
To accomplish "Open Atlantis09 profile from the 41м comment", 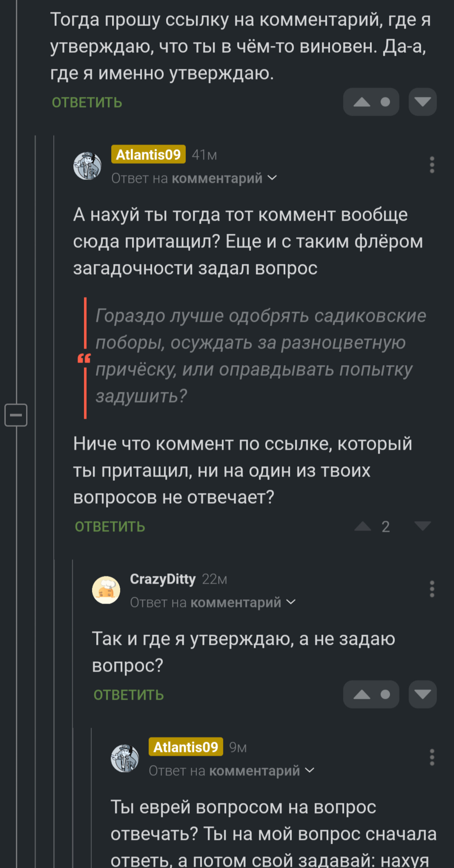I will click(x=149, y=154).
